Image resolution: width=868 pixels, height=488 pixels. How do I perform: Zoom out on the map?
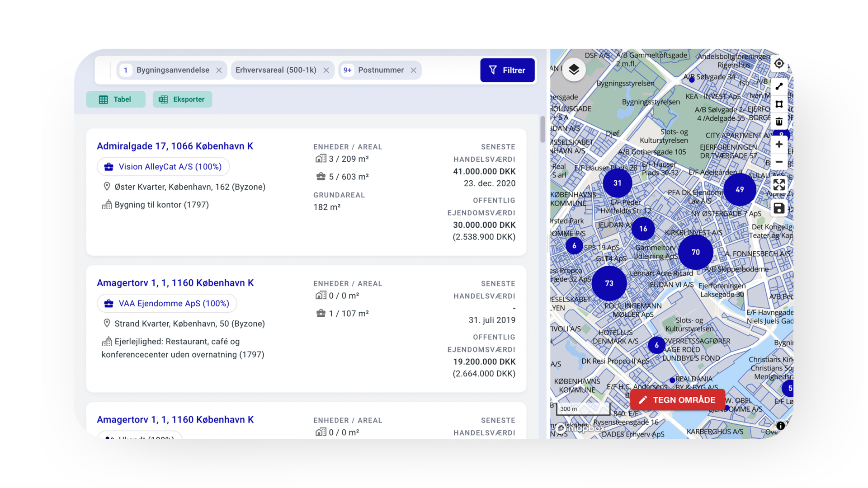(x=779, y=162)
